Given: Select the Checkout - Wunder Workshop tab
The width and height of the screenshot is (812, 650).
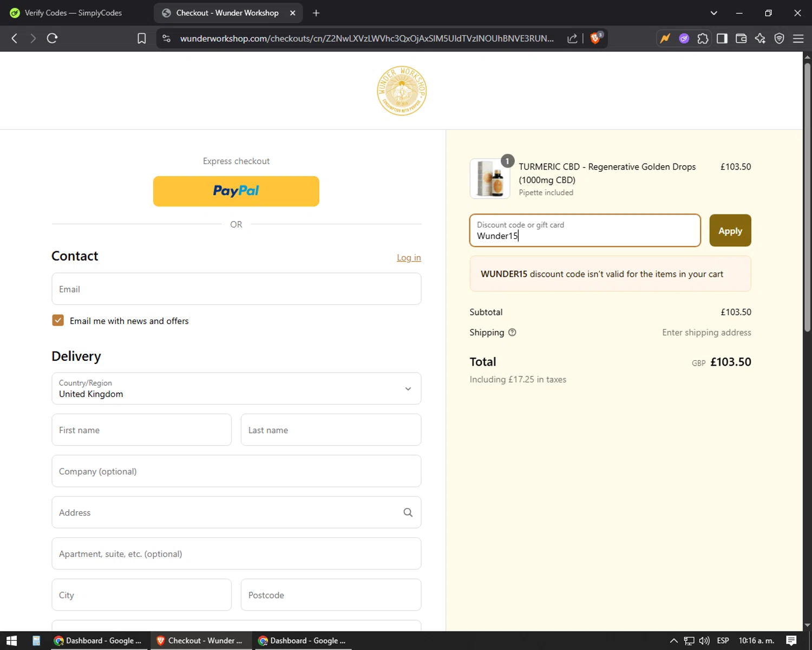Looking at the screenshot, I should pyautogui.click(x=227, y=13).
